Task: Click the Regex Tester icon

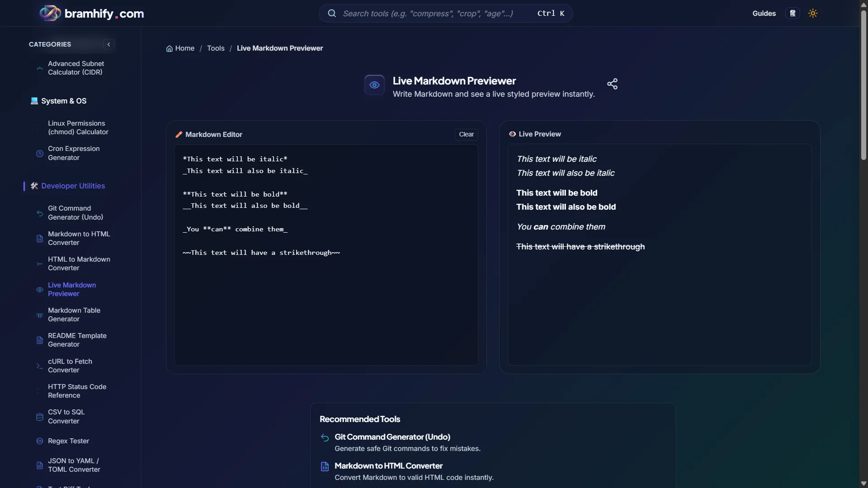Action: pos(40,441)
